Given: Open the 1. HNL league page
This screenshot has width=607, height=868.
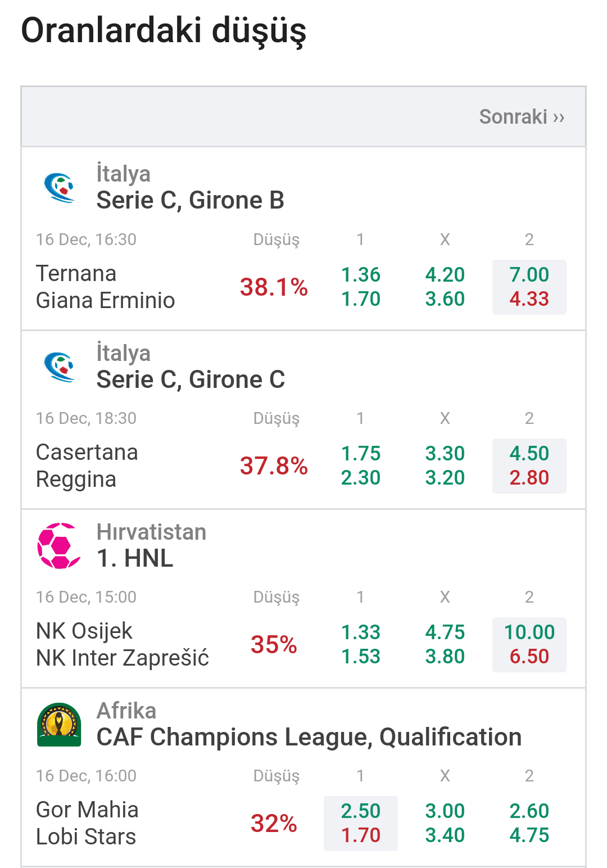Looking at the screenshot, I should 135,558.
